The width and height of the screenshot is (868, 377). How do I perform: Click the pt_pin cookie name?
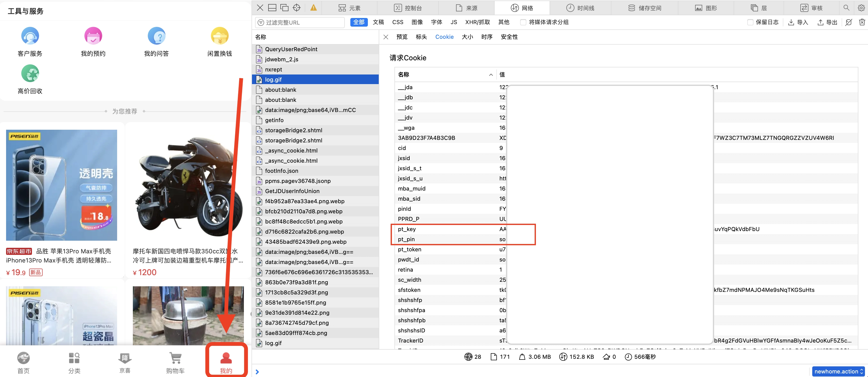click(406, 239)
